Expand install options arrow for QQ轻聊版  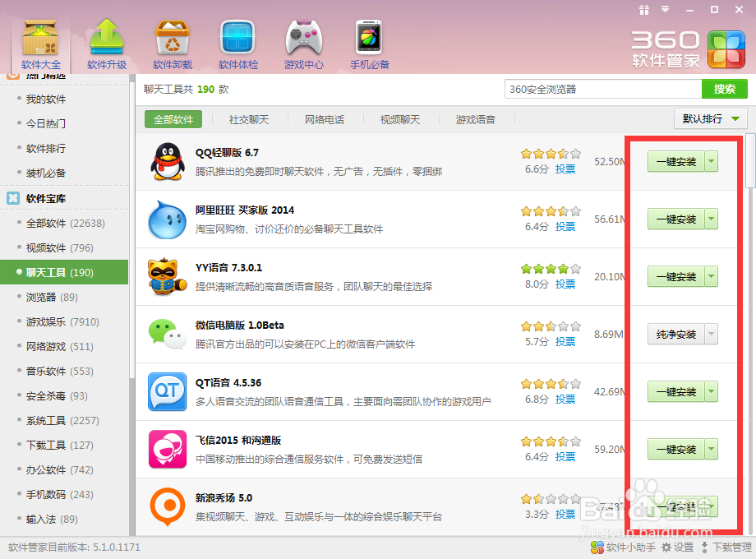[x=711, y=162]
